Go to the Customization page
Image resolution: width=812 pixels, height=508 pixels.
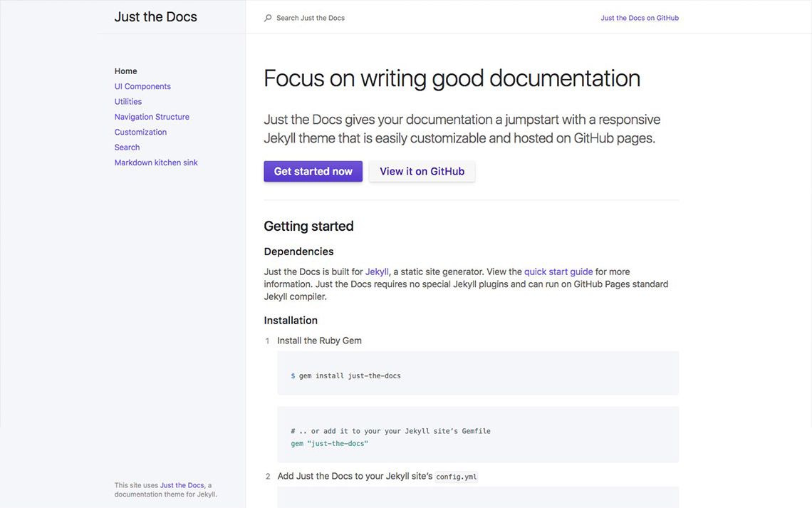click(x=140, y=131)
